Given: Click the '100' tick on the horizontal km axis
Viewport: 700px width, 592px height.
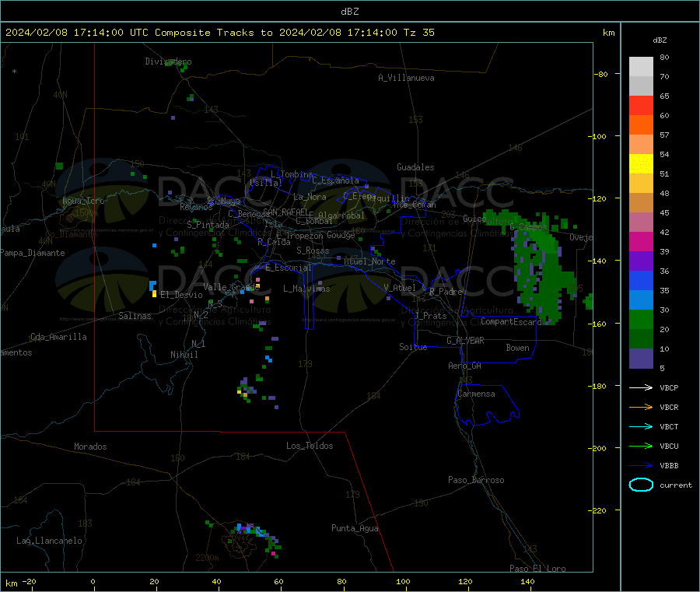Looking at the screenshot, I should (403, 581).
